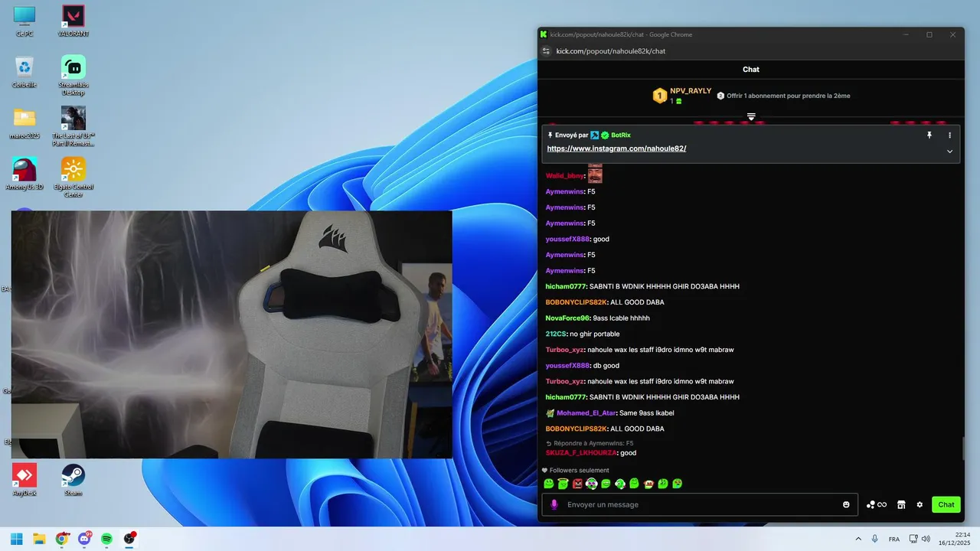The height and width of the screenshot is (551, 980).
Task: Click taskbar microphone tray icon
Action: (874, 539)
